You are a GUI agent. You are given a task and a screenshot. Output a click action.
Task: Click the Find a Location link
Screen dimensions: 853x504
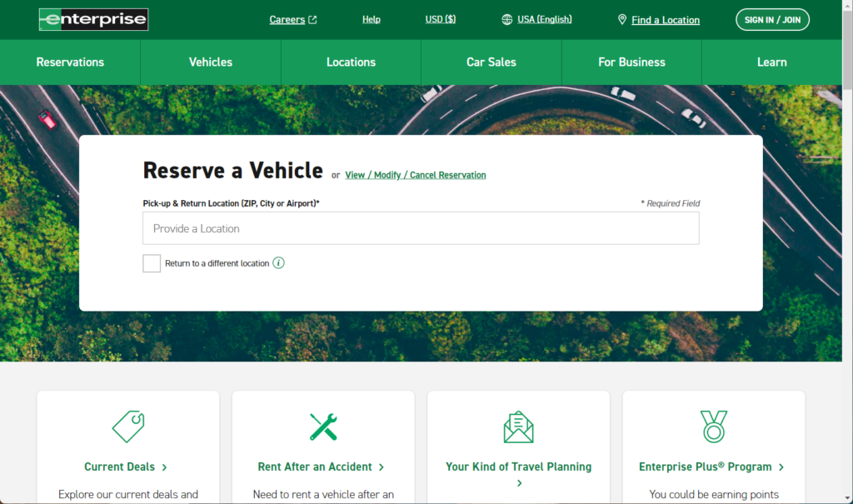tap(666, 20)
